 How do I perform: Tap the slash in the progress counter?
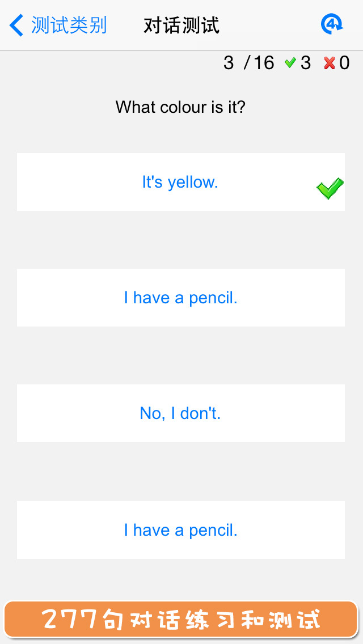point(246,63)
